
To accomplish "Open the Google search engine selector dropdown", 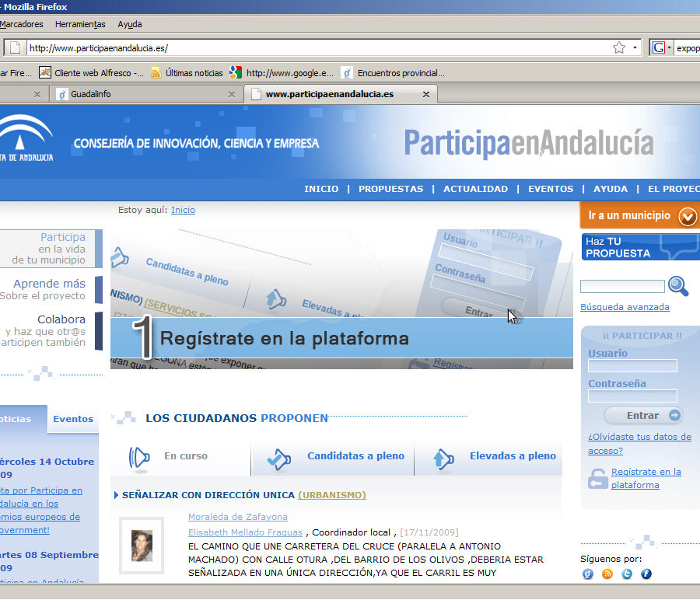I will pyautogui.click(x=661, y=48).
